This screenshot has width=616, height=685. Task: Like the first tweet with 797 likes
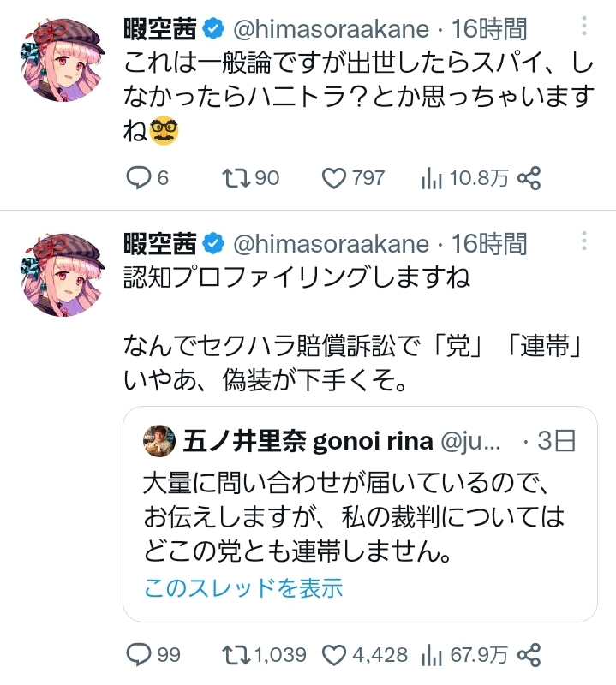pos(333,178)
